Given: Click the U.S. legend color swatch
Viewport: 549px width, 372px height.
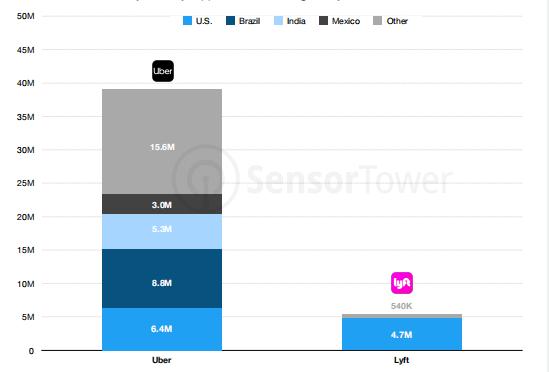Looking at the screenshot, I should [188, 21].
